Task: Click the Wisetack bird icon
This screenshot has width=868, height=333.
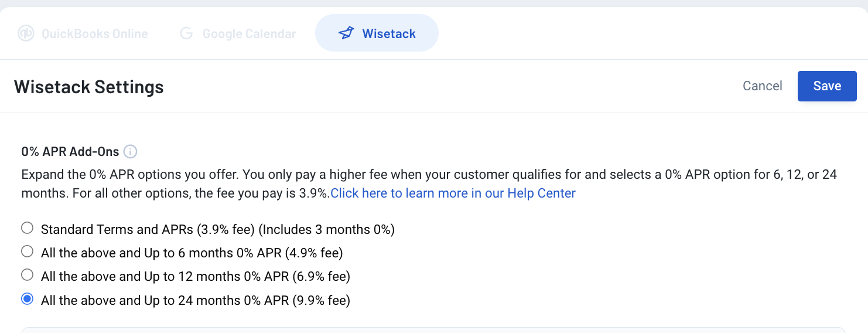Action: pyautogui.click(x=347, y=33)
